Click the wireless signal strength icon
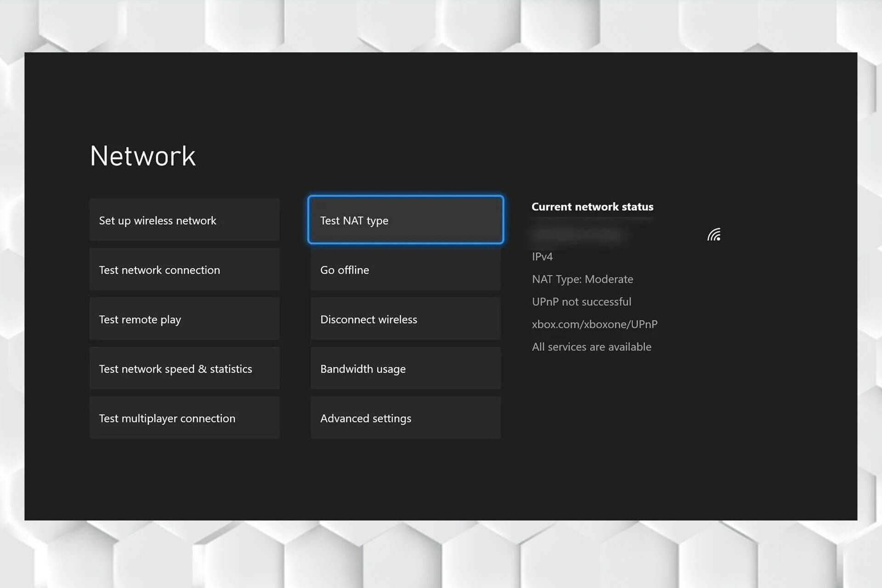The height and width of the screenshot is (588, 882). (714, 235)
